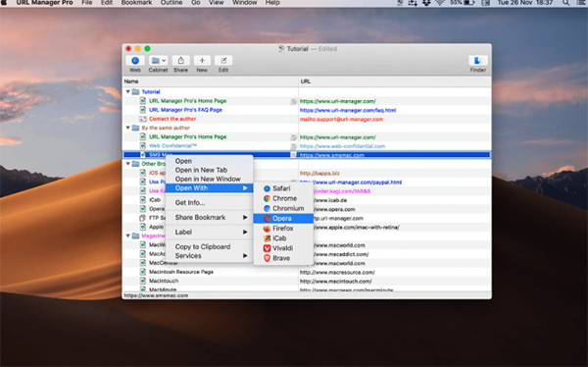This screenshot has height=367, width=588.
Task: Open the Help menu
Action: point(272,3)
